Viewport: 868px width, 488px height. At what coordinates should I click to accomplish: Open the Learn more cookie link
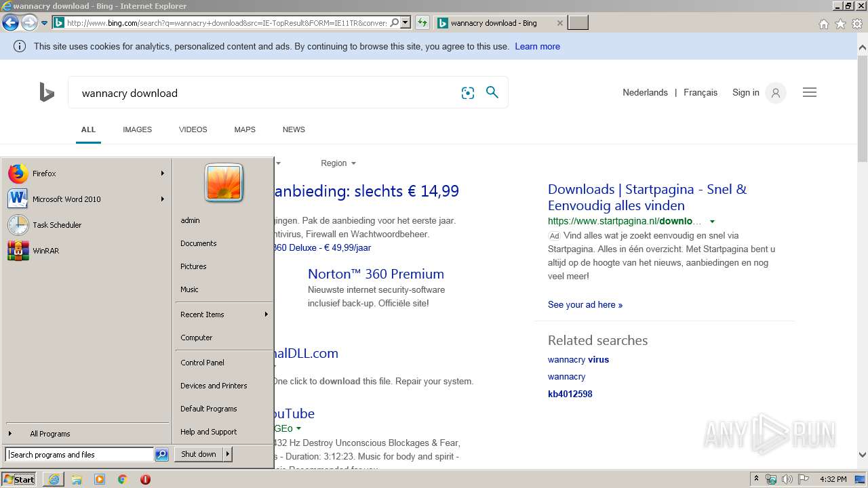[537, 47]
